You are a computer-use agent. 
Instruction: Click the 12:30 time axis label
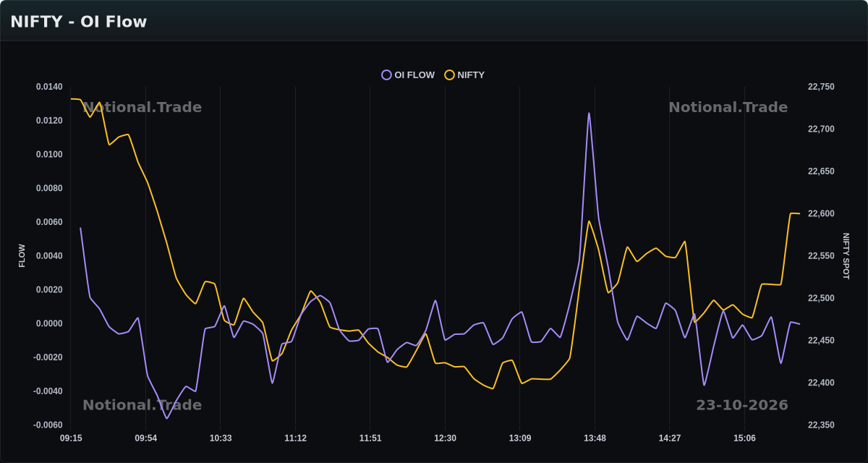445,438
